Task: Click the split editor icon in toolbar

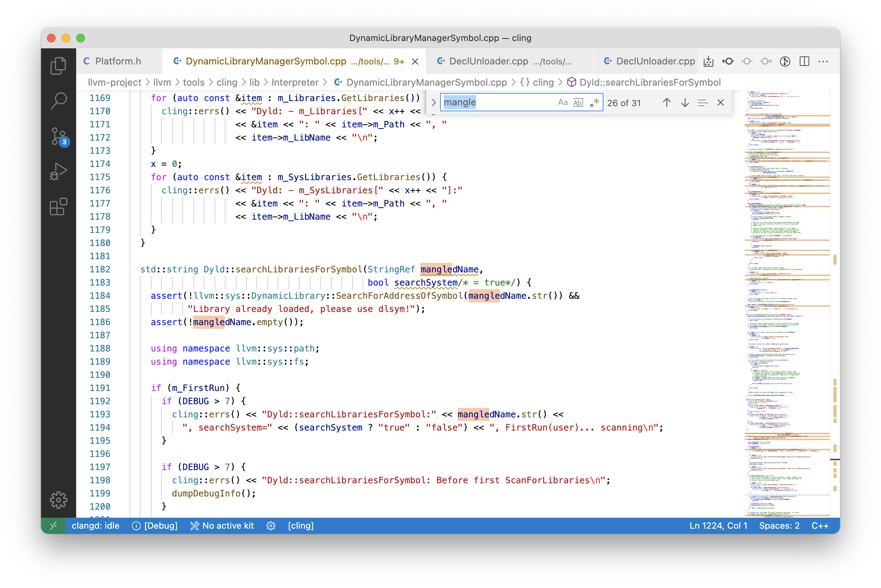Action: pos(806,61)
